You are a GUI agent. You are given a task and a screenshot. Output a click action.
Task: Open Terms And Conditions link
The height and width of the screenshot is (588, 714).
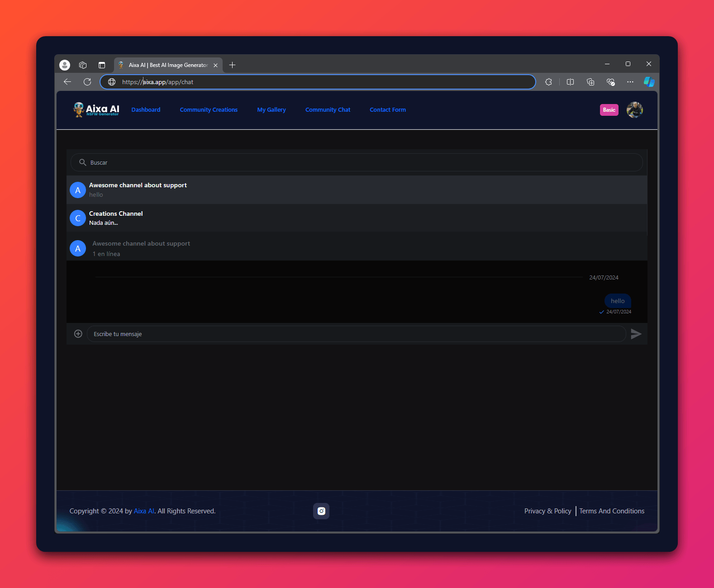point(612,511)
